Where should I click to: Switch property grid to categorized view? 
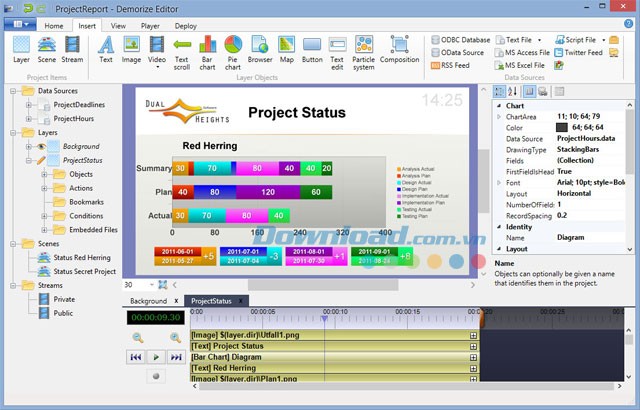point(500,92)
